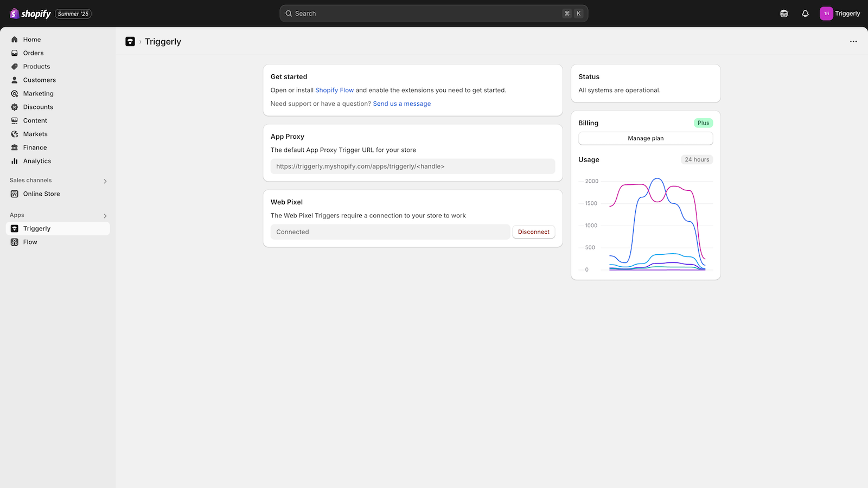Click the Finance bank icon
The image size is (868, 488).
pos(15,148)
